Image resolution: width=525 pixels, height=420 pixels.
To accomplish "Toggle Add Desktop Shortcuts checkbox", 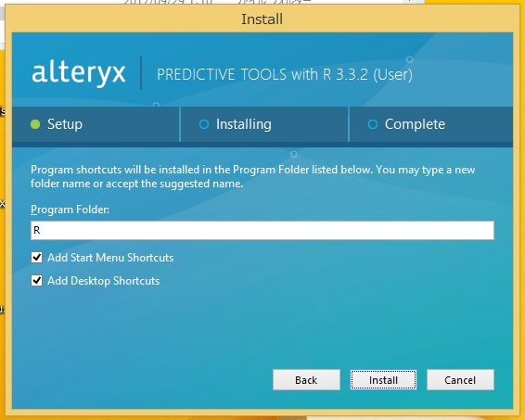I will [37, 280].
